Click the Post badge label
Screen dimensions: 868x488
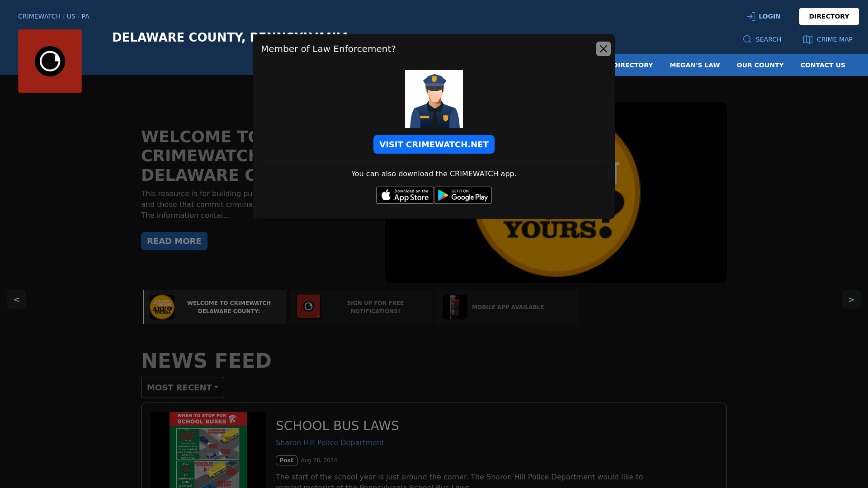click(x=287, y=460)
